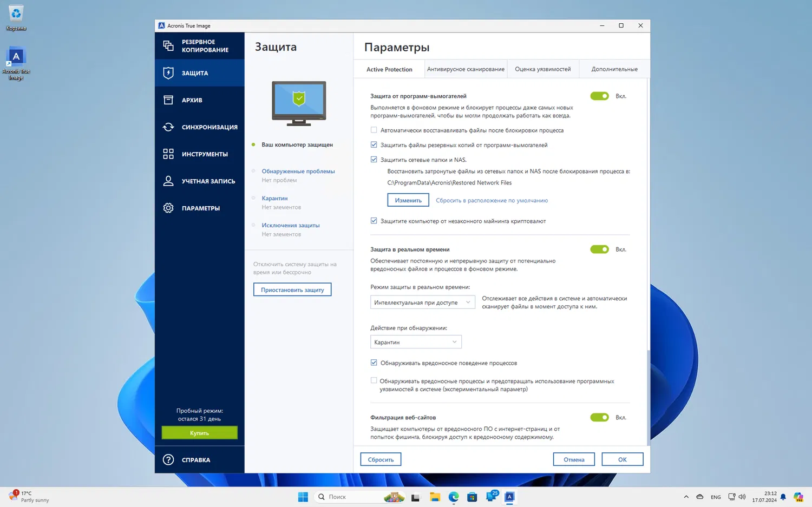Click the Изменить button
The image size is (812, 507).
[x=408, y=200]
